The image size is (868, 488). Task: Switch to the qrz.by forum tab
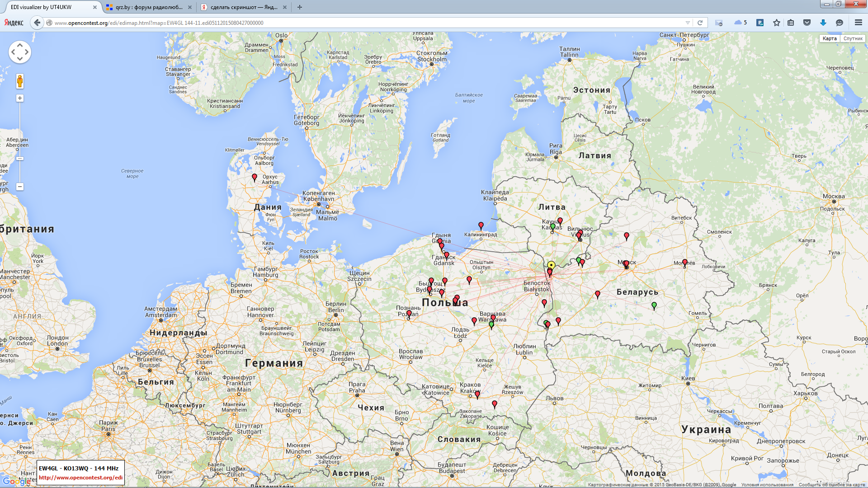point(149,7)
